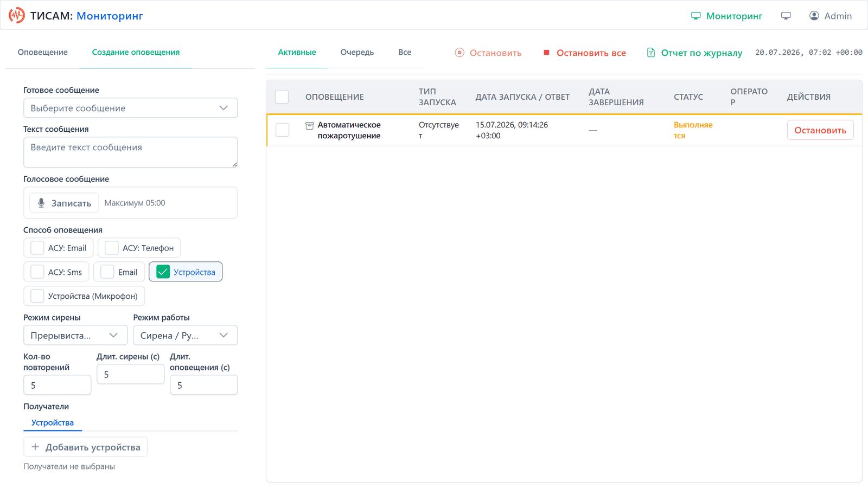Switch to the Оповещение tab

pos(43,52)
